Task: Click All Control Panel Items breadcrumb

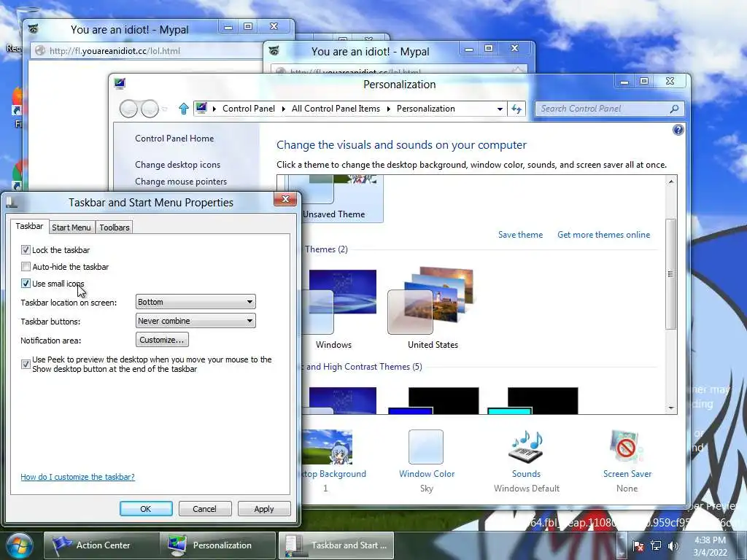Action: point(336,109)
